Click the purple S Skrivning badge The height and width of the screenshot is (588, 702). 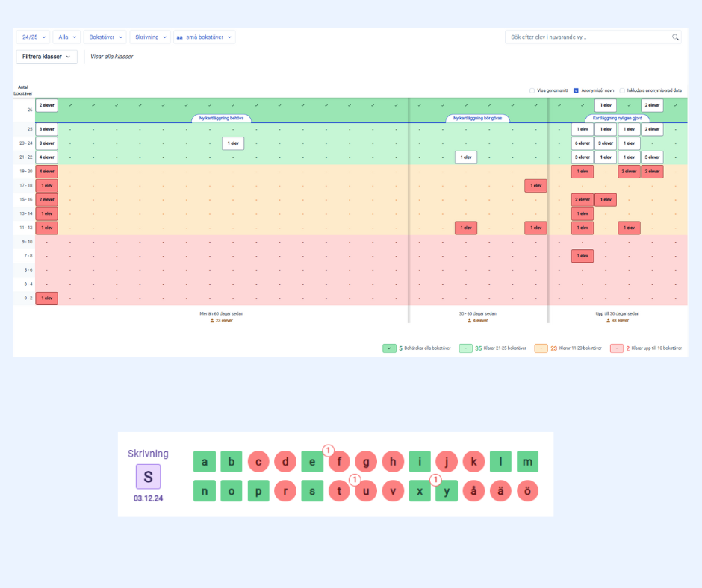(x=148, y=477)
